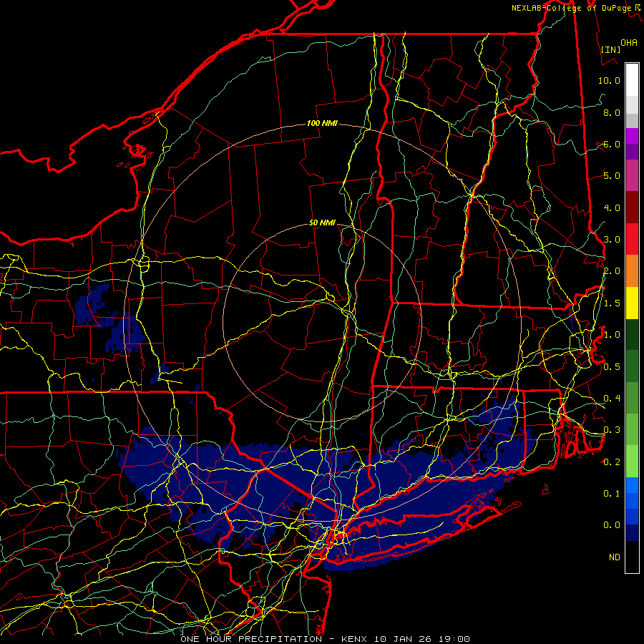644x644 pixels.
Task: Click the 0.4 legend value
Action: (x=612, y=398)
